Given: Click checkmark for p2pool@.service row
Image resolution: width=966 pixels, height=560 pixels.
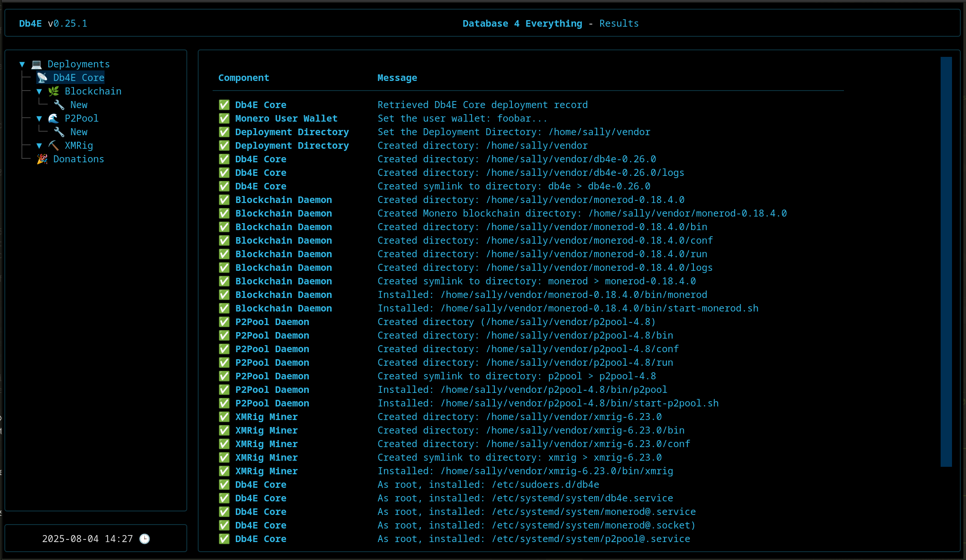Looking at the screenshot, I should (224, 539).
